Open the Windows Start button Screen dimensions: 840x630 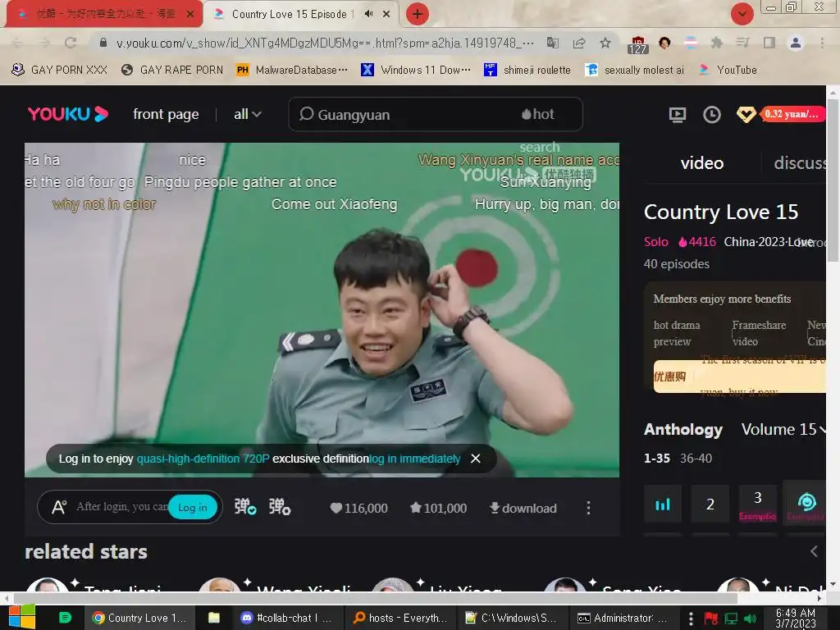[x=22, y=617]
